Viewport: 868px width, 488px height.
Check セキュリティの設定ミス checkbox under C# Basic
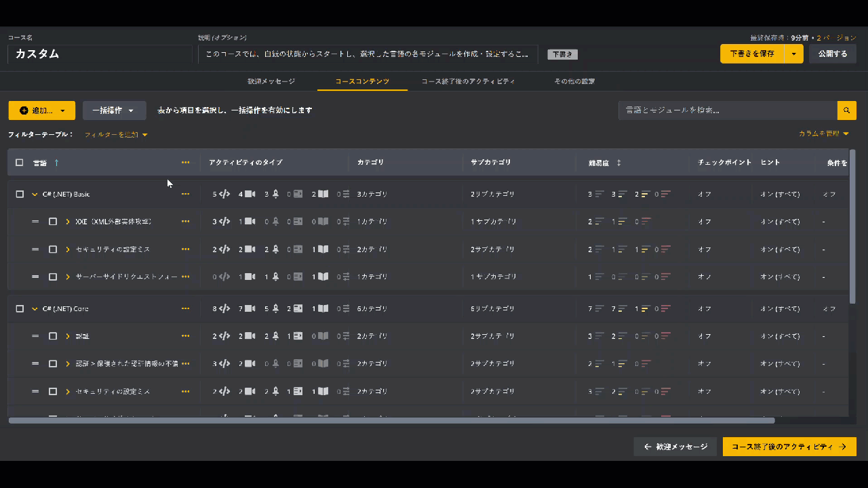click(52, 249)
